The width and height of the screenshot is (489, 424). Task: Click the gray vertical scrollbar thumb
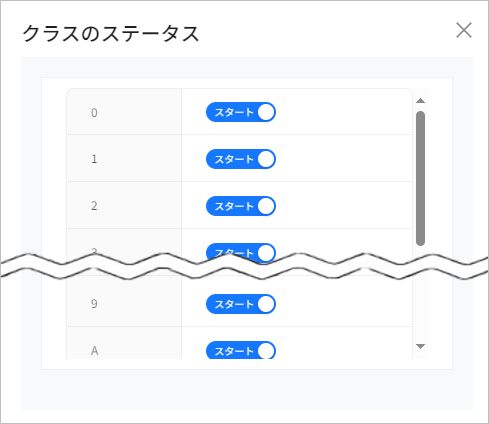[x=421, y=178]
